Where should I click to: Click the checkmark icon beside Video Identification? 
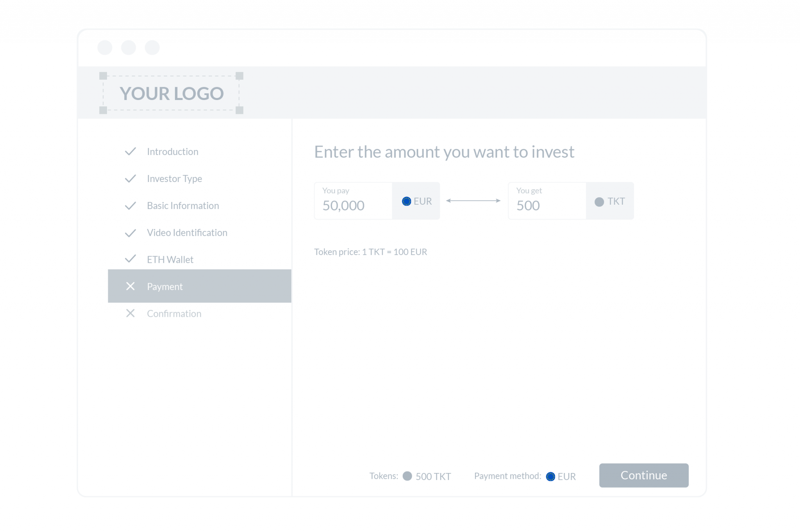pyautogui.click(x=130, y=233)
